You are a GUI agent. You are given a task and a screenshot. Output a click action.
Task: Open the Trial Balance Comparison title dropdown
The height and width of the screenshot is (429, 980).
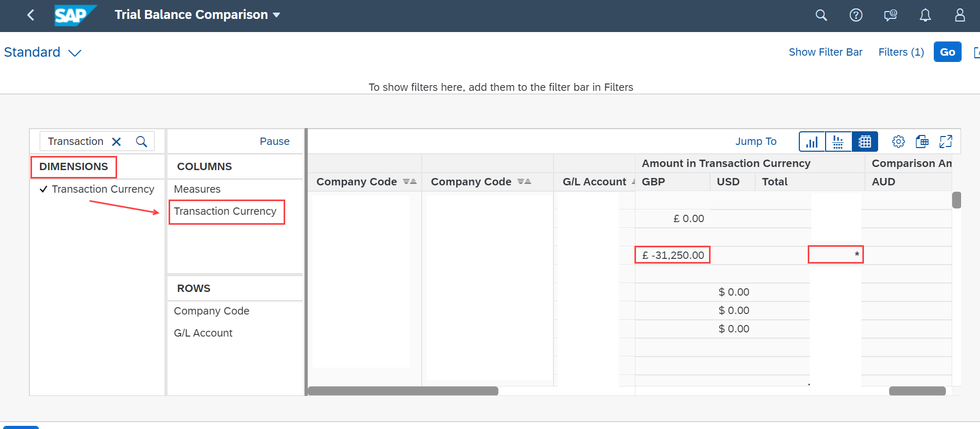point(197,15)
